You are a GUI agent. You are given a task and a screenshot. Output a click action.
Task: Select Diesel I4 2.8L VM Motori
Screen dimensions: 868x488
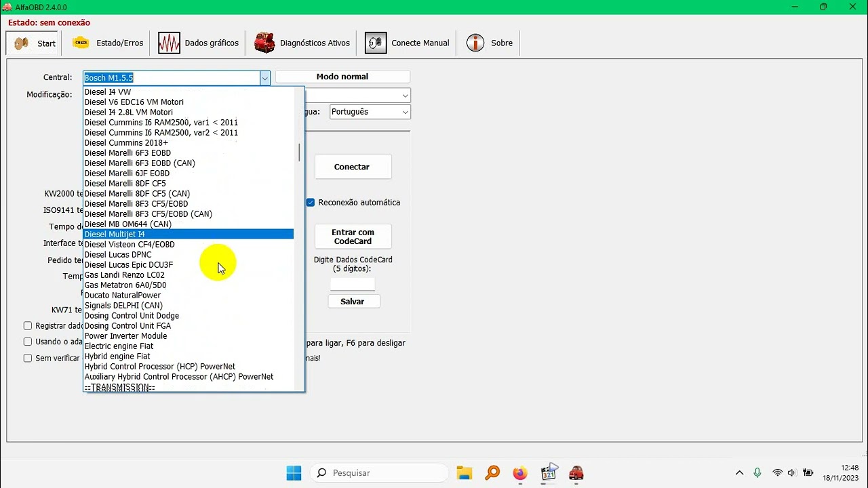click(x=189, y=113)
